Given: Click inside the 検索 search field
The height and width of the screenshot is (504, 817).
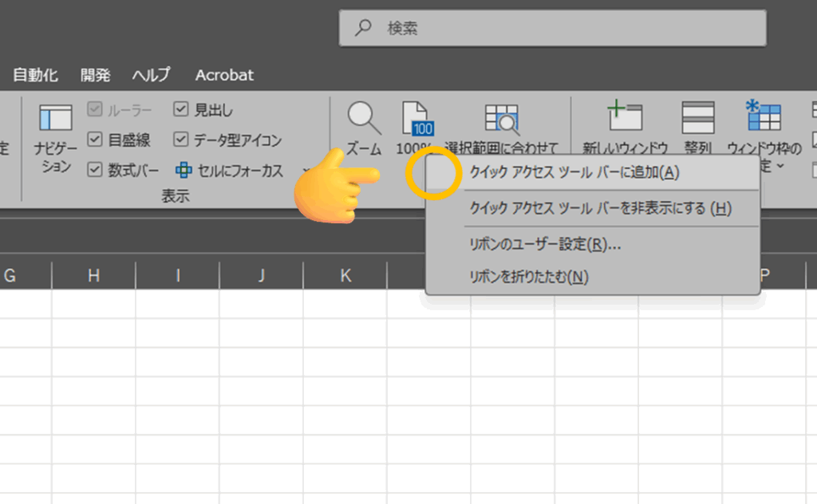Looking at the screenshot, I should 553,28.
